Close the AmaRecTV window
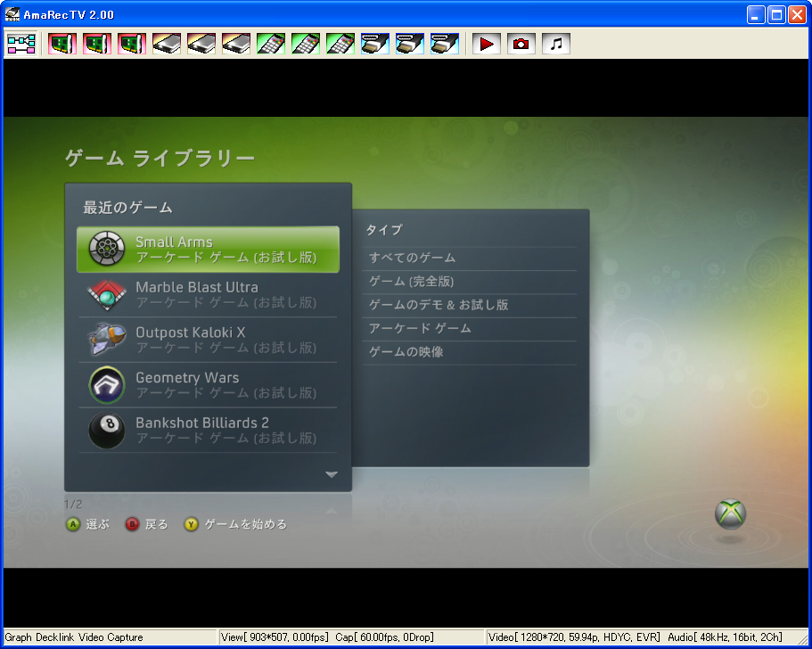Screen dimensions: 812x649 797,15
